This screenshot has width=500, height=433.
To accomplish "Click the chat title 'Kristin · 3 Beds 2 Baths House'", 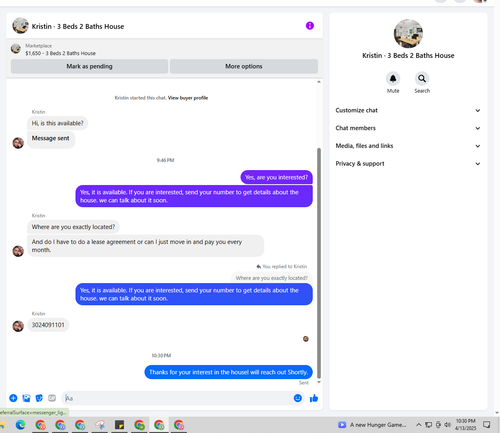I will click(78, 26).
